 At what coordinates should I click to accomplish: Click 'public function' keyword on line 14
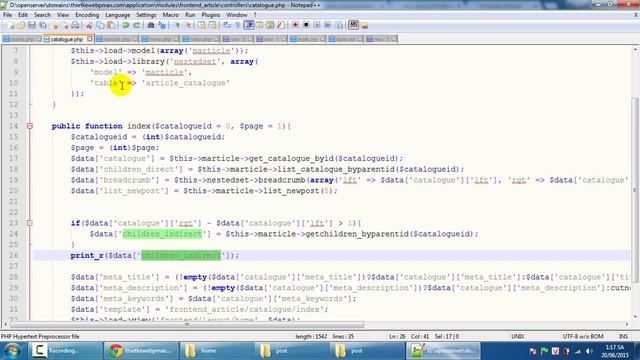(x=87, y=126)
